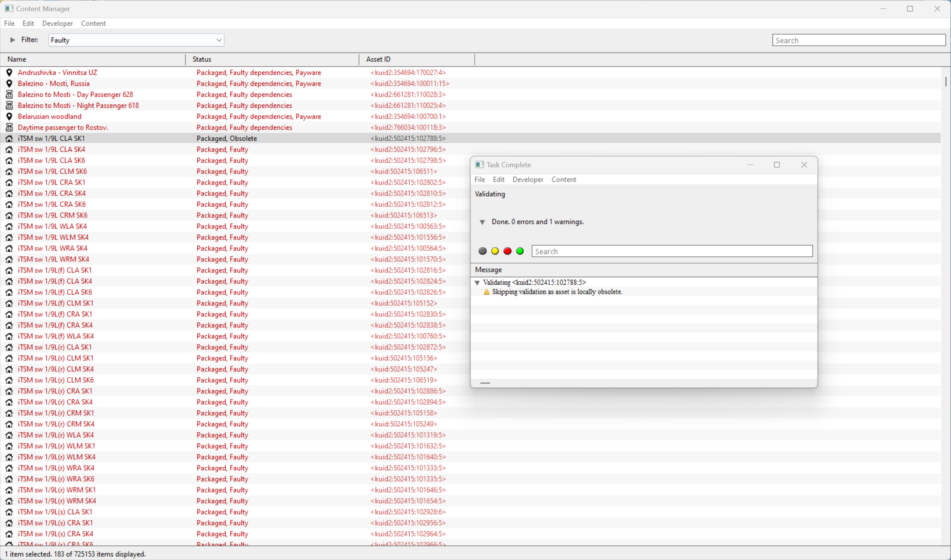Sort list by Asset ID column header

(x=378, y=59)
